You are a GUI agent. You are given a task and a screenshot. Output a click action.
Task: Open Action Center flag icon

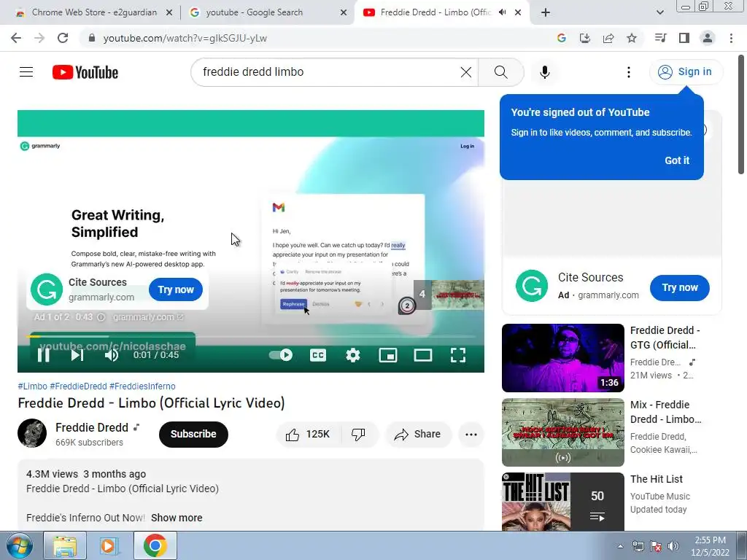pos(656,546)
